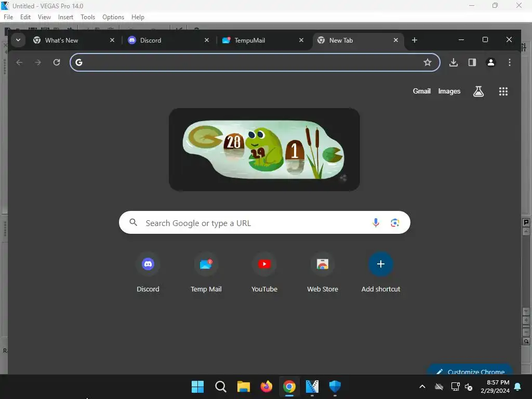
Task: Open the Edit menu in VEGAS Pro
Action: coord(25,17)
